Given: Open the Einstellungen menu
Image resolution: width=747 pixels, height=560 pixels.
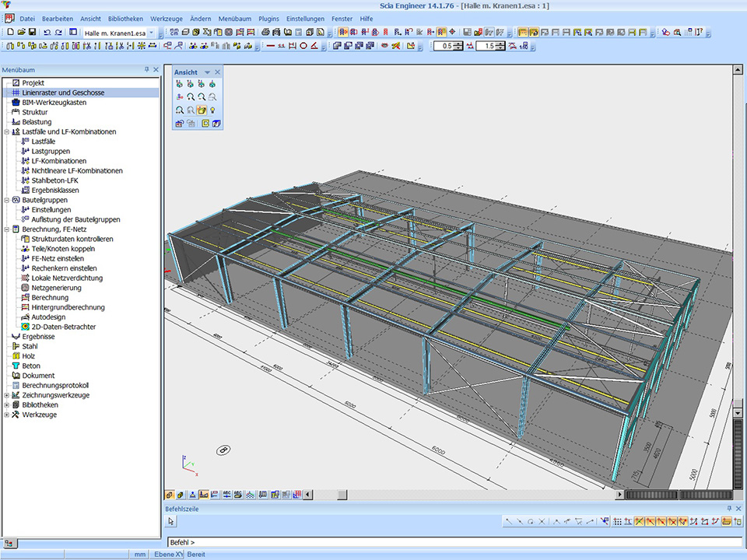Looking at the screenshot, I should point(305,18).
